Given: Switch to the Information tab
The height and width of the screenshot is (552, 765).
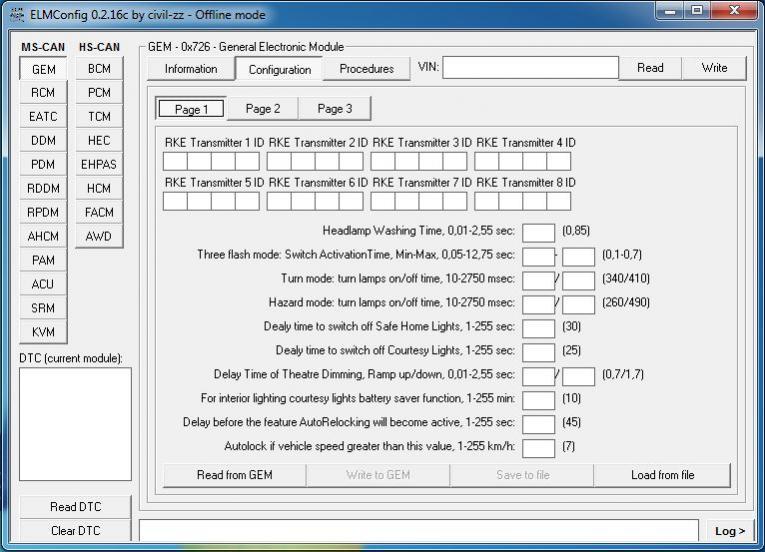Looking at the screenshot, I should [x=191, y=69].
